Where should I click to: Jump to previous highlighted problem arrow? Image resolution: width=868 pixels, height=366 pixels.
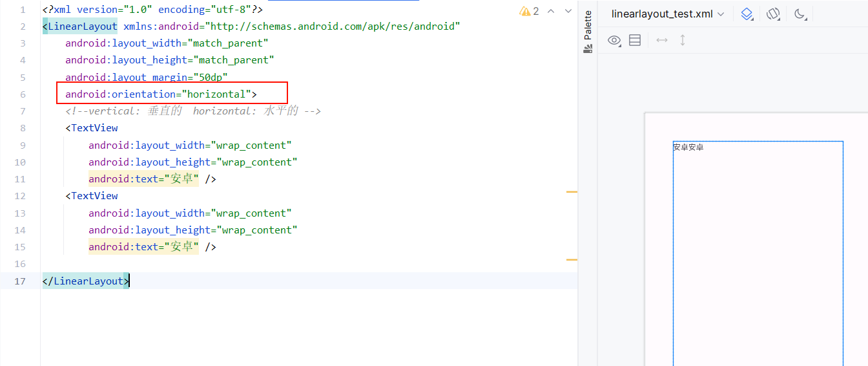551,11
